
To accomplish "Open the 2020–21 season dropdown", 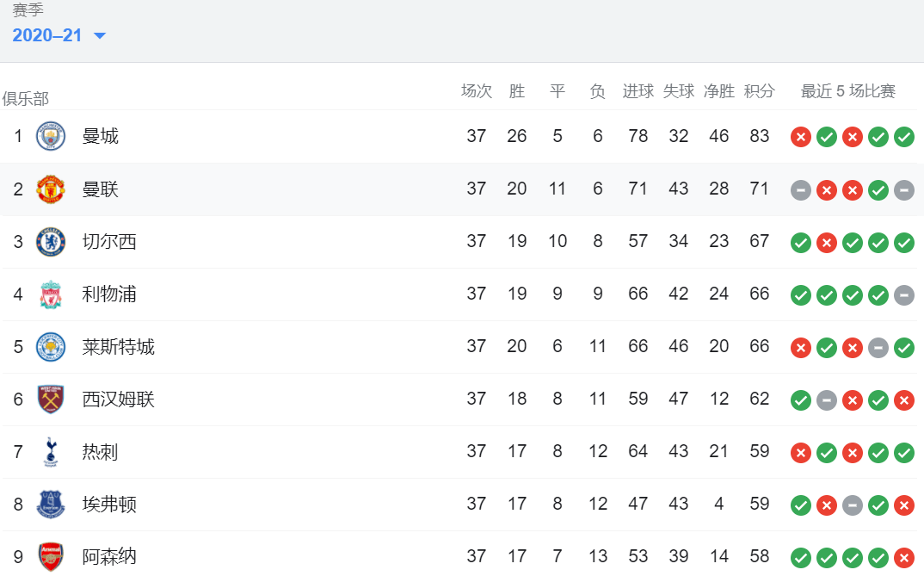I will [x=59, y=35].
